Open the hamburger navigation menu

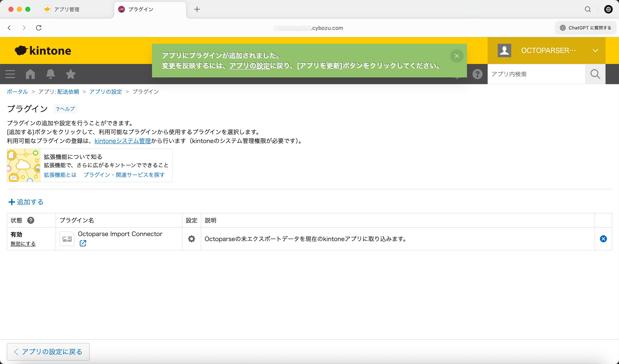[10, 74]
